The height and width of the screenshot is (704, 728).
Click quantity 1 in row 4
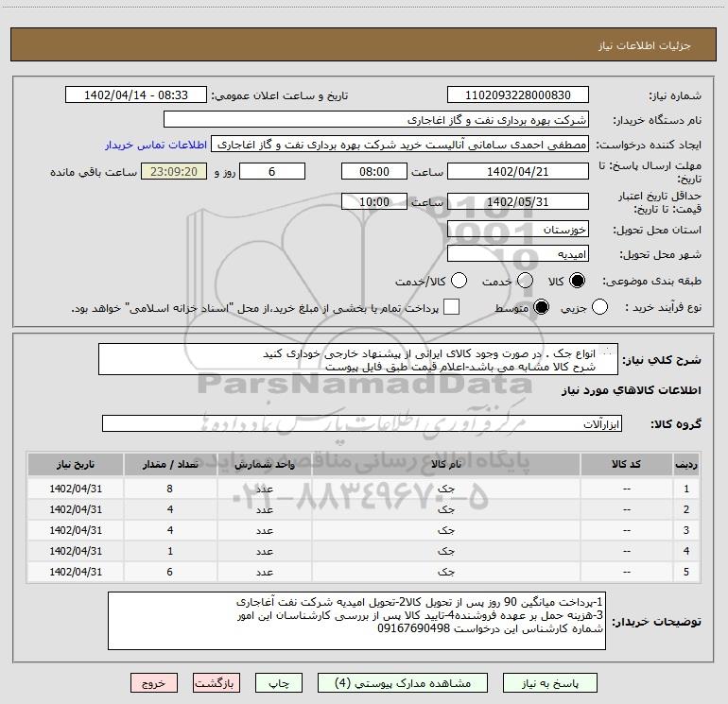170,551
